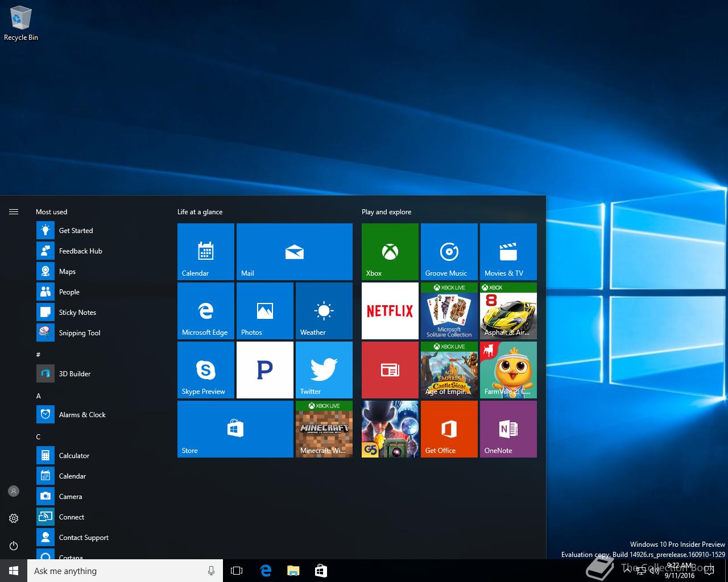The width and height of the screenshot is (728, 582).
Task: Open the Xbox tile
Action: coord(390,252)
